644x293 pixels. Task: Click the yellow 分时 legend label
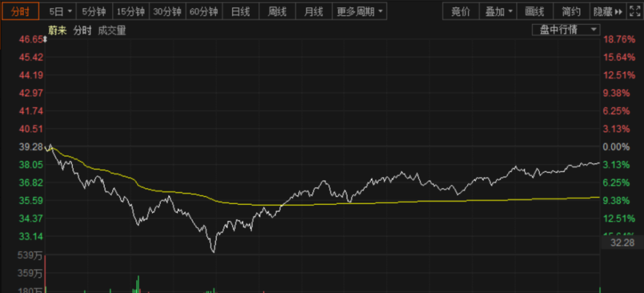coord(82,30)
